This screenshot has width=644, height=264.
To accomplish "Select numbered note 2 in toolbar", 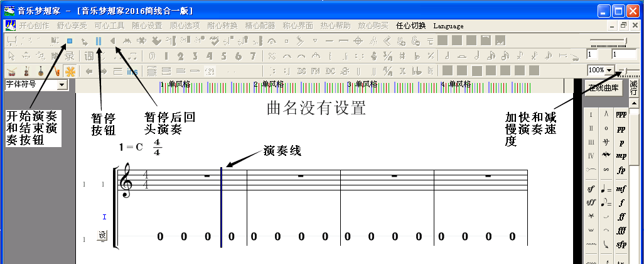I will pos(180,55).
